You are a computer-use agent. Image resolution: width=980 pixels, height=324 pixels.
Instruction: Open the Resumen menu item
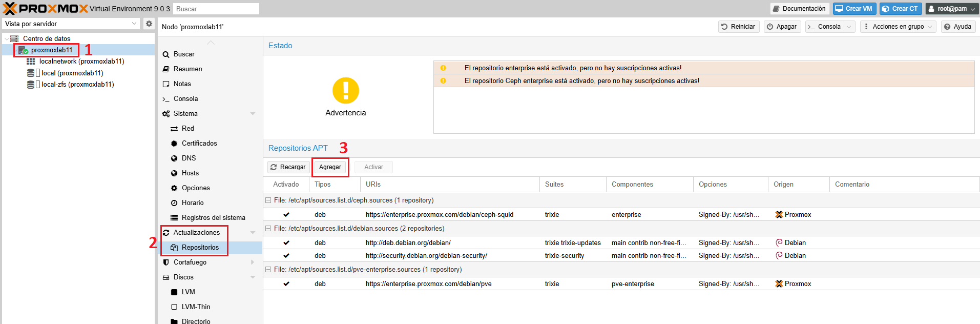click(x=210, y=69)
